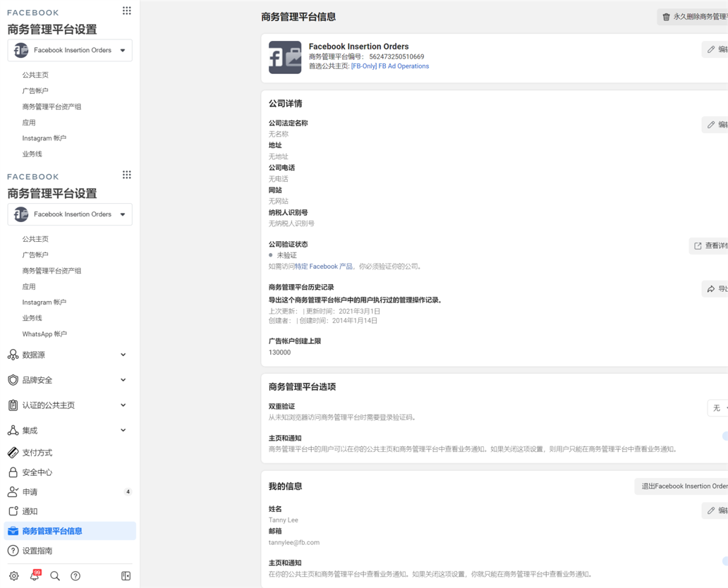Click the 通知 notification square icon
This screenshot has height=588, width=728.
point(13,511)
